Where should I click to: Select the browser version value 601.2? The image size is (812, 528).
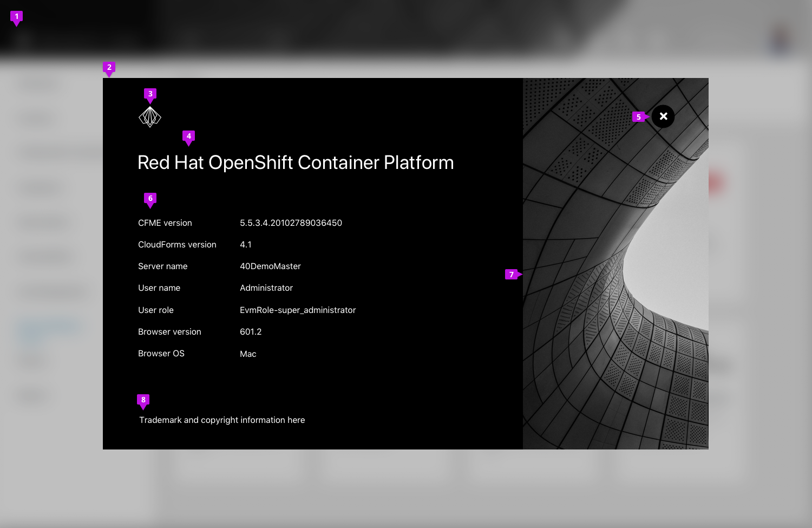pos(251,332)
